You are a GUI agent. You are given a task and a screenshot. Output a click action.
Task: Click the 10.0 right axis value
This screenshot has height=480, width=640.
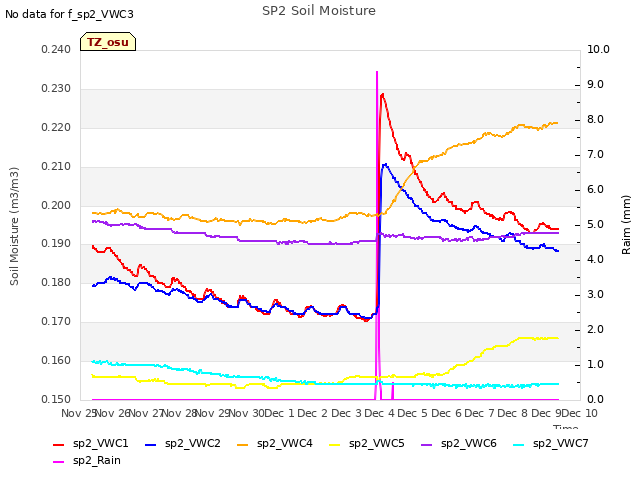[598, 49]
